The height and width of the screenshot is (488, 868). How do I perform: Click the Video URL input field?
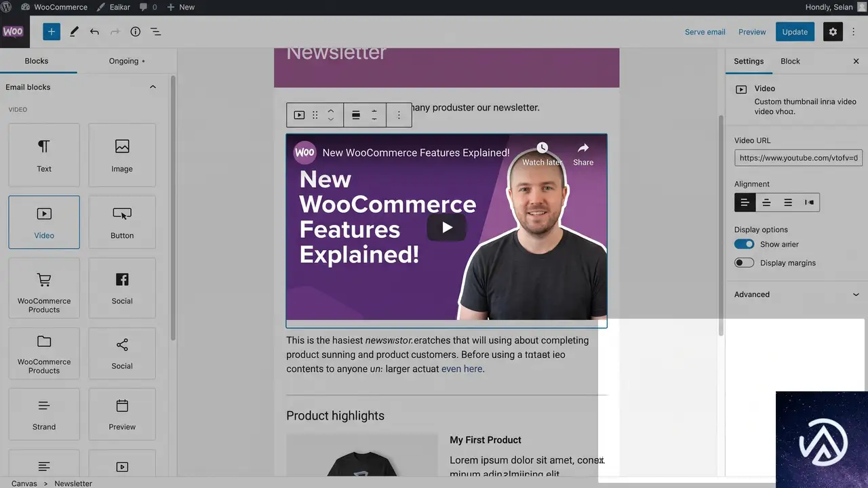coord(798,158)
